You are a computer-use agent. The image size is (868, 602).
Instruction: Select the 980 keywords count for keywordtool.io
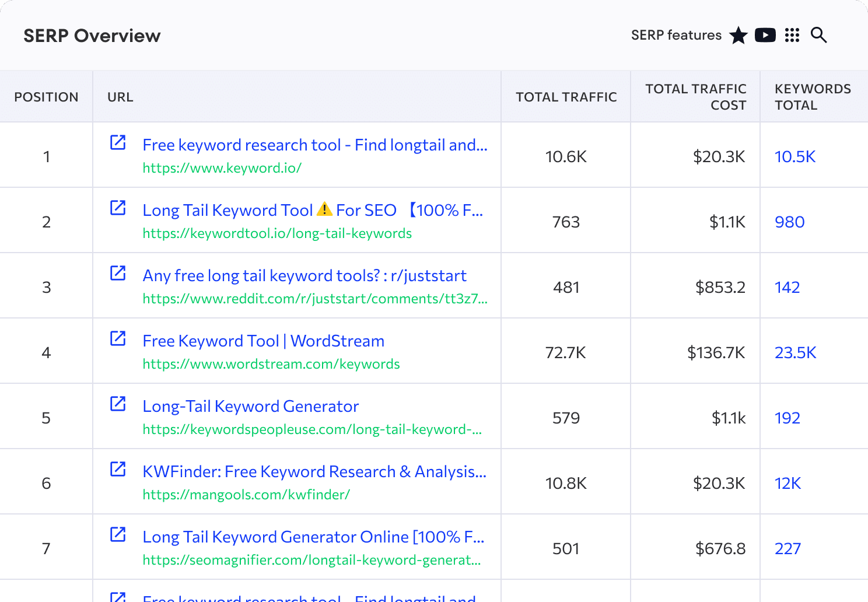pos(789,222)
